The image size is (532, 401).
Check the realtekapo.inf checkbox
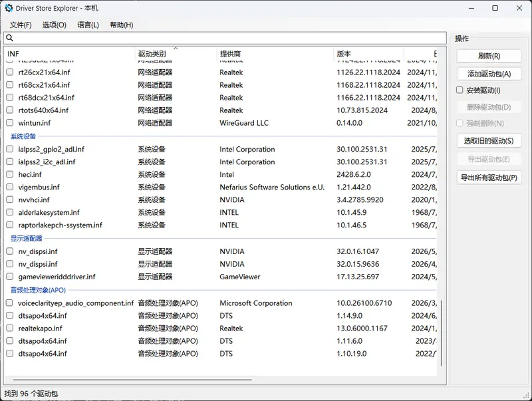[10, 328]
